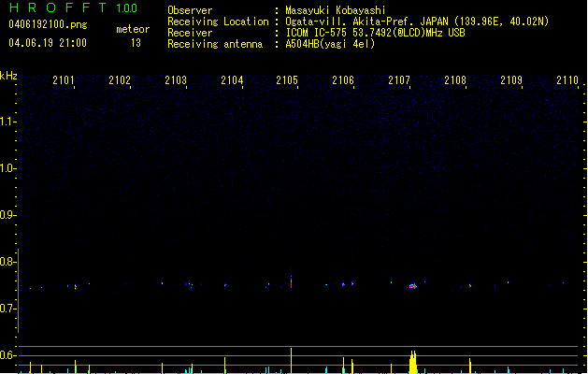The width and height of the screenshot is (588, 374).
Task: Click the 0.9 kHz frequency tick
Action: 7,215
